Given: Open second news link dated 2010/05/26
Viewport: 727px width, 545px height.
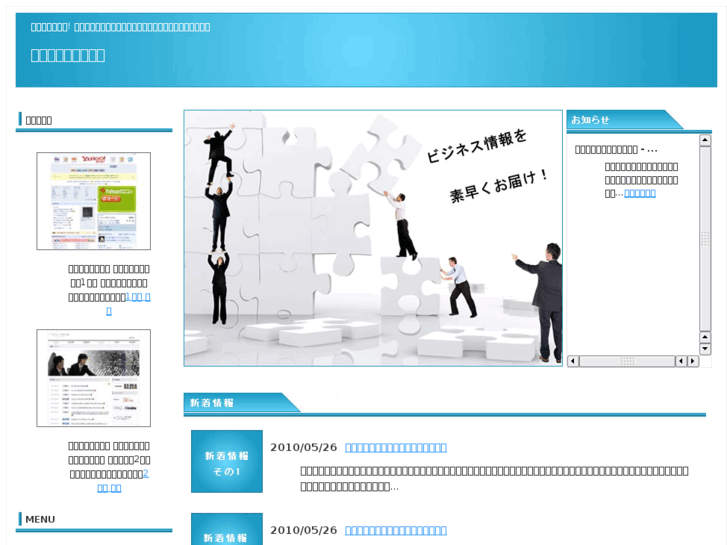Looking at the screenshot, I should (395, 530).
